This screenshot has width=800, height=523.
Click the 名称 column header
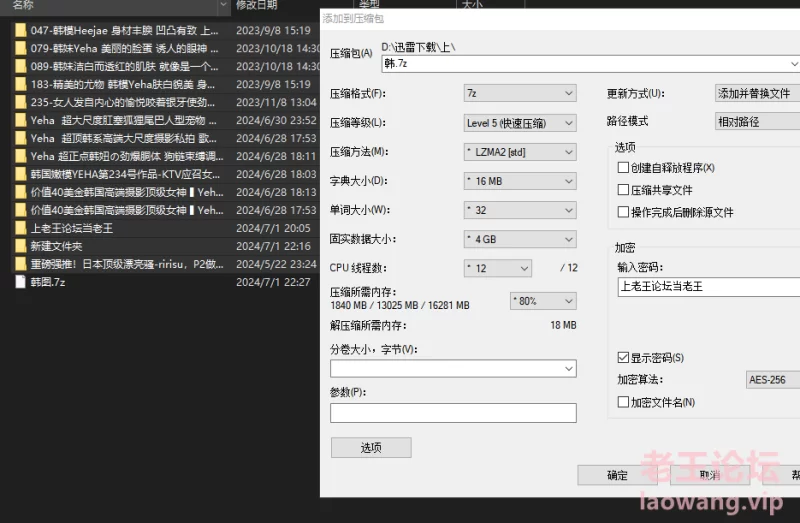30,5
